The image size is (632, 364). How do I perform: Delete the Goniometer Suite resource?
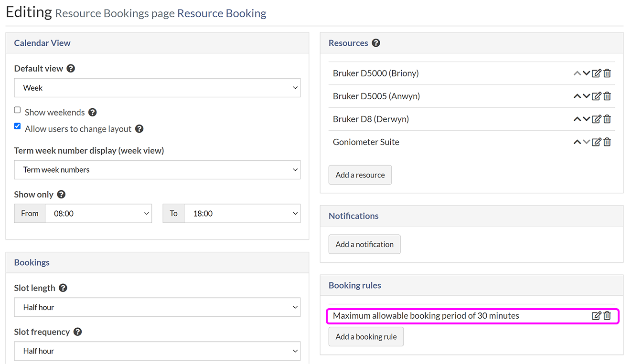(x=607, y=142)
